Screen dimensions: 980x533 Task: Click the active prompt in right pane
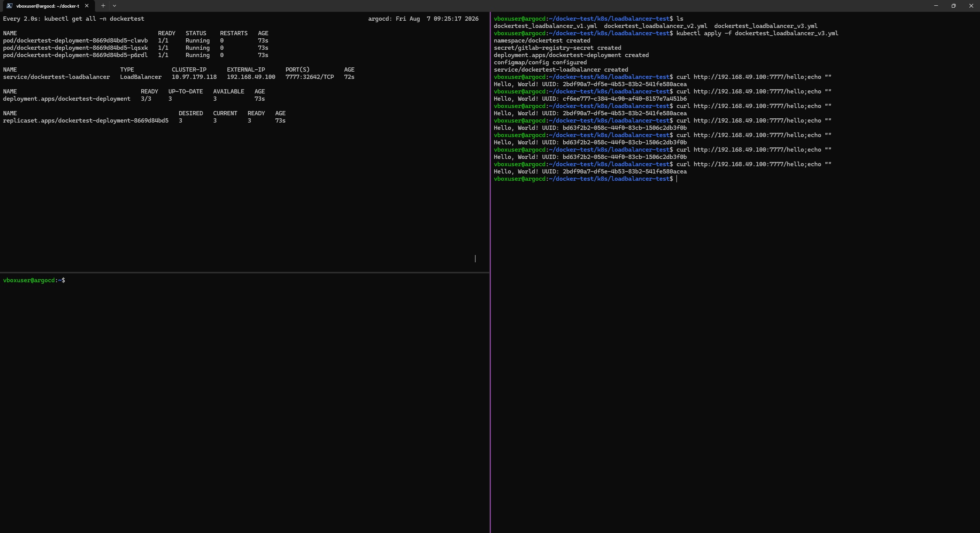pyautogui.click(x=586, y=179)
